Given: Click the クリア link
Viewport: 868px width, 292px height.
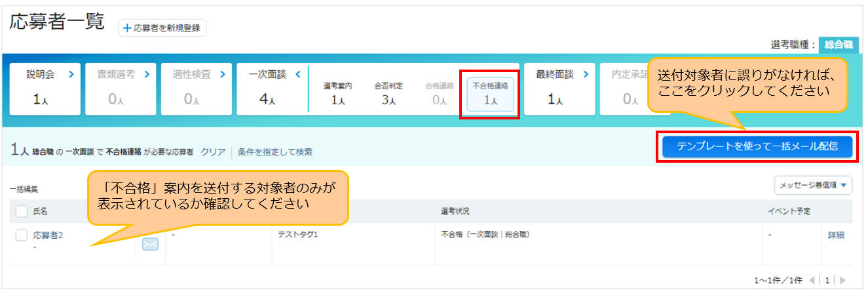Looking at the screenshot, I should click(x=213, y=152).
